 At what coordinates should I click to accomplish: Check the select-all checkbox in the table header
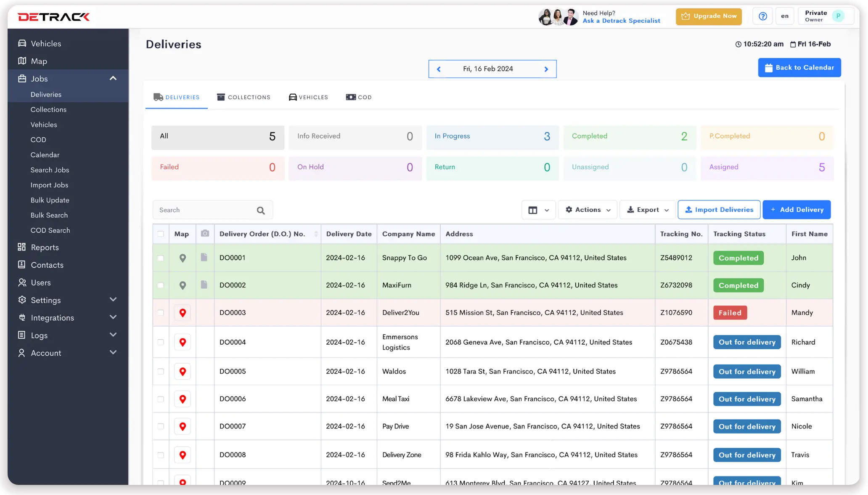pos(160,234)
